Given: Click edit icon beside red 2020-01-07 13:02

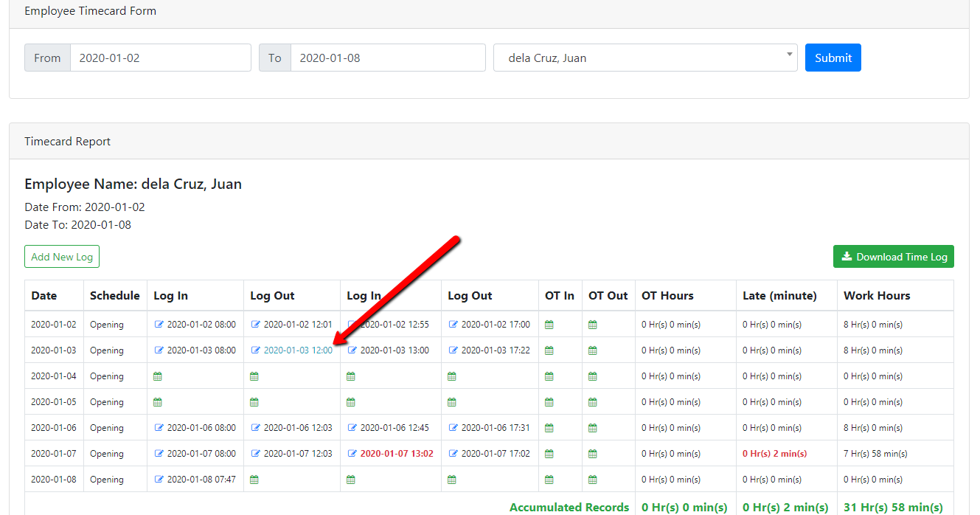Looking at the screenshot, I should click(x=352, y=454).
